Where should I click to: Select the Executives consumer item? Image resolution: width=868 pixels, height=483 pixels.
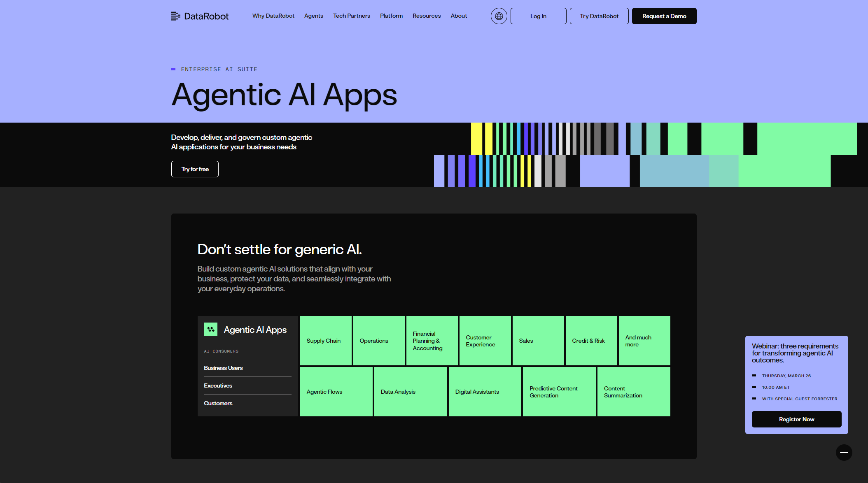pos(218,385)
